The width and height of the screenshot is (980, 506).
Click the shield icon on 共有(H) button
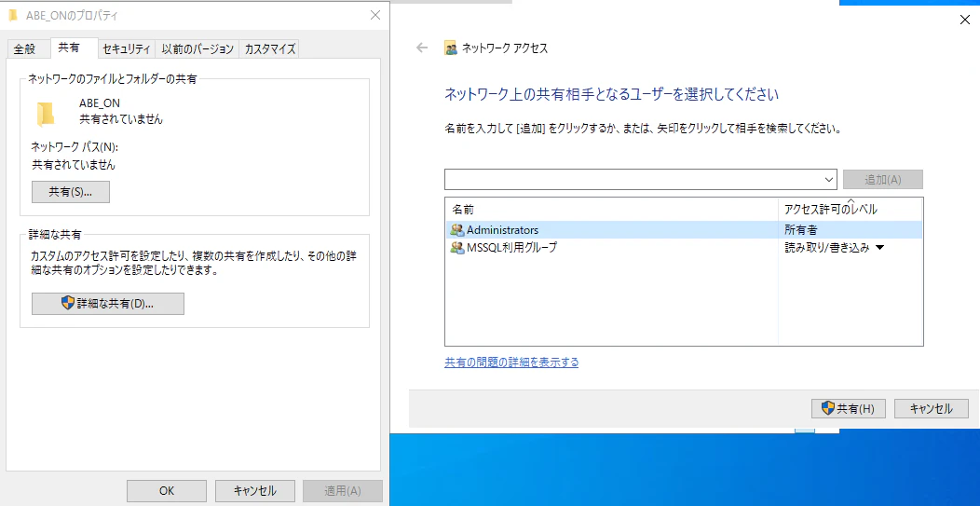(x=827, y=409)
